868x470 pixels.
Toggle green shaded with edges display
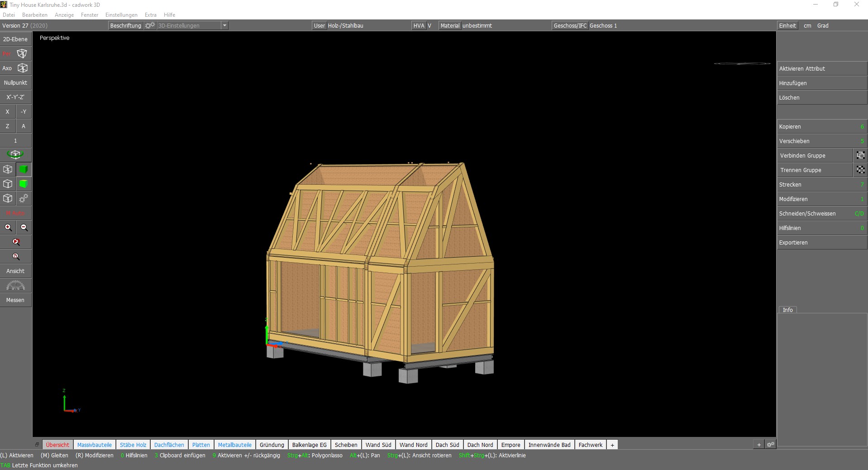coord(24,184)
